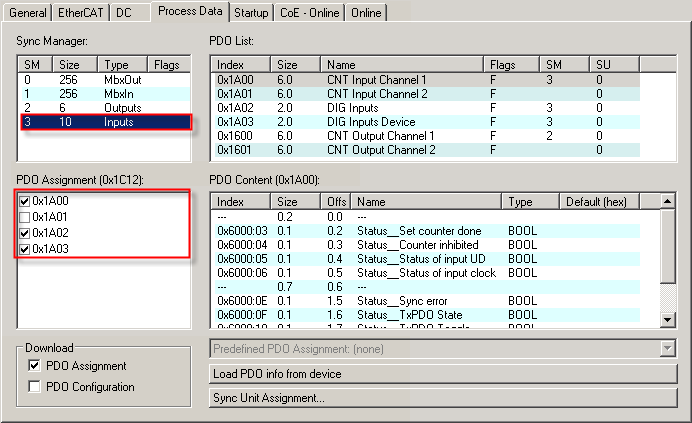Image resolution: width=692 pixels, height=423 pixels.
Task: Select the Process Data tab
Action: tap(190, 11)
